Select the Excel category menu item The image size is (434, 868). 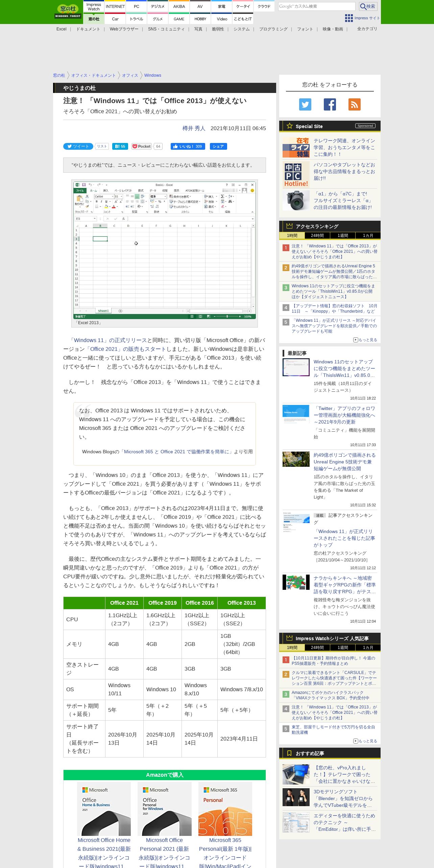pyautogui.click(x=62, y=29)
